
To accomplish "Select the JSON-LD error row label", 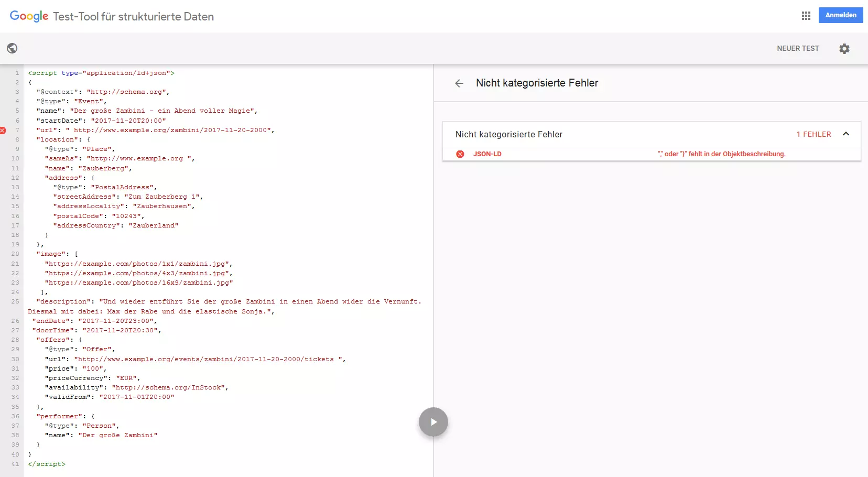I will (487, 154).
